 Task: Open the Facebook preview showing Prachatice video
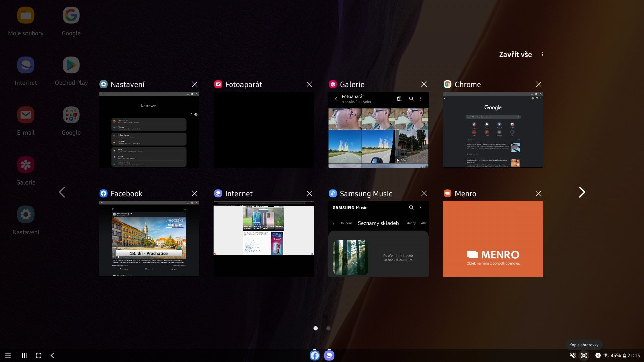149,239
